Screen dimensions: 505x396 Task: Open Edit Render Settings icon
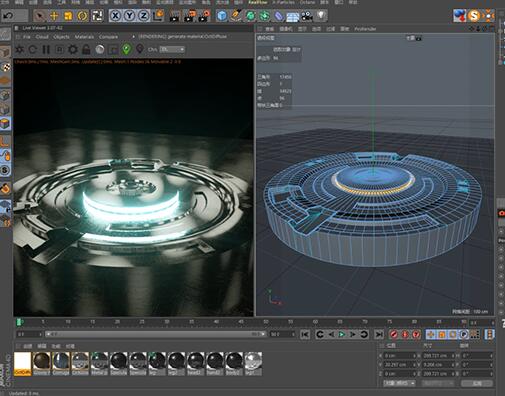coord(204,16)
